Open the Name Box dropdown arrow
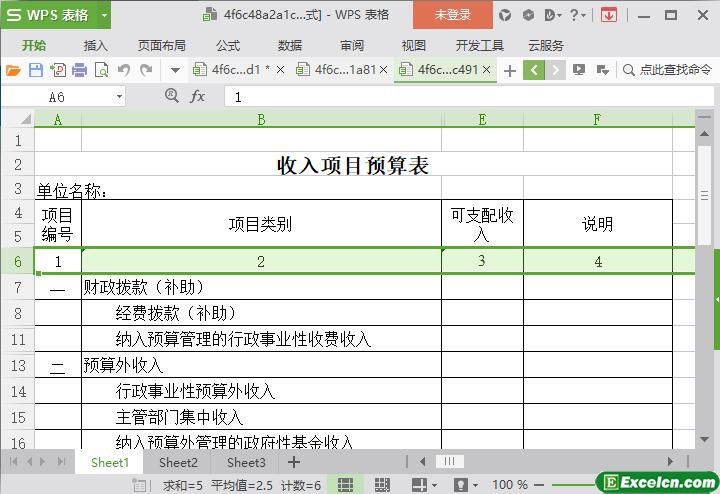Image resolution: width=720 pixels, height=494 pixels. [120, 97]
